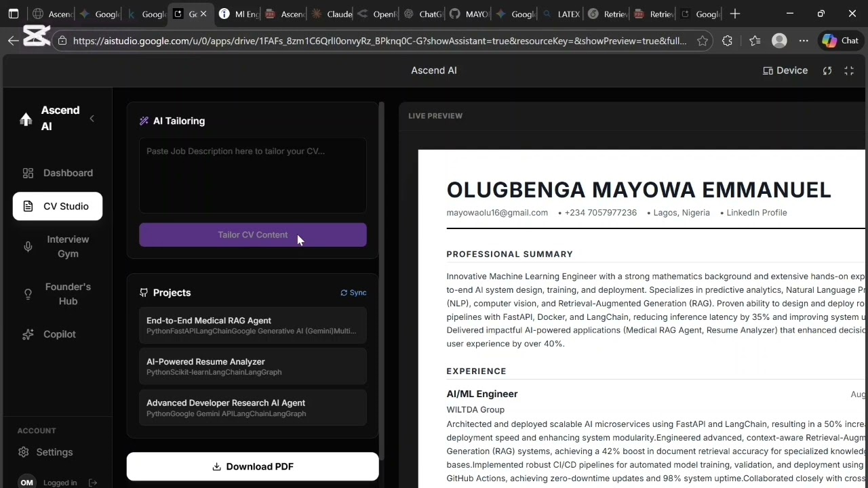Screen dimensions: 868x488
Task: View site information lock icon
Action: click(x=62, y=41)
